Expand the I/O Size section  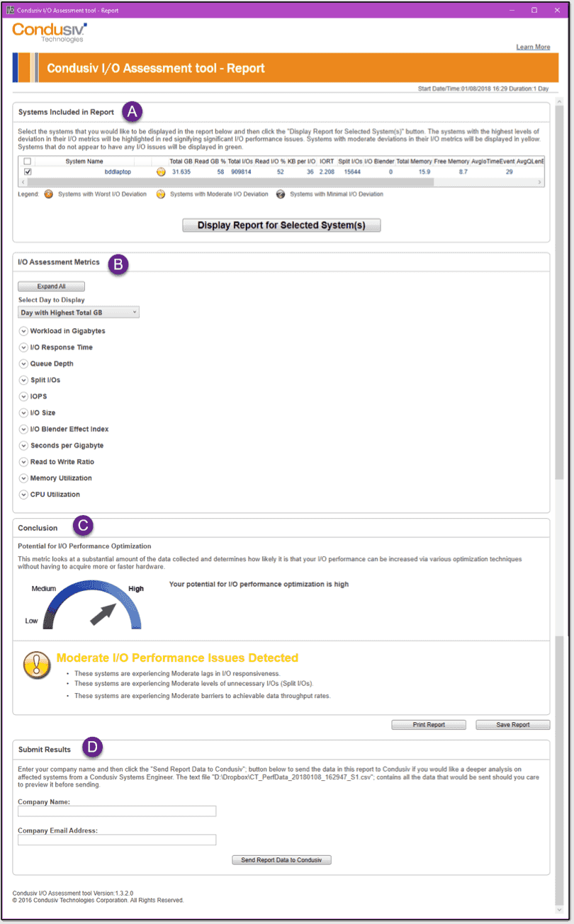(x=23, y=412)
